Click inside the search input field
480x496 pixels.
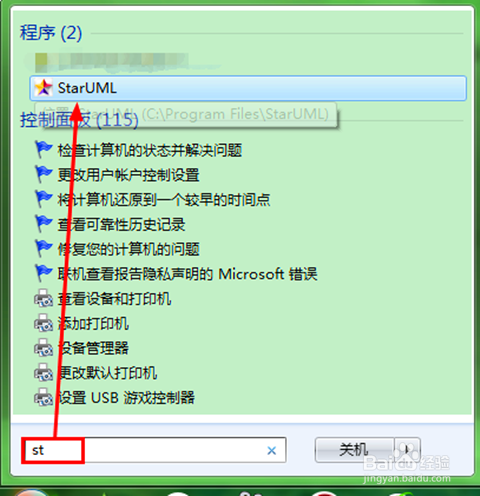153,450
